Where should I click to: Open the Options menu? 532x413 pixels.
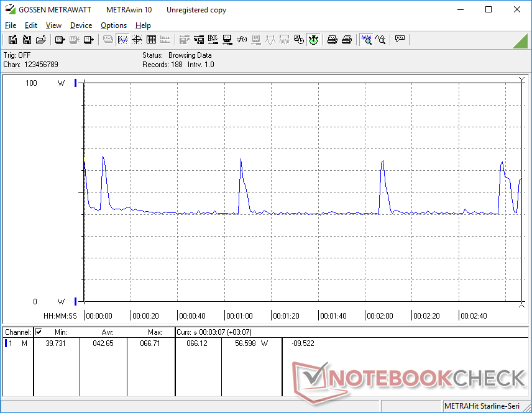click(x=114, y=25)
